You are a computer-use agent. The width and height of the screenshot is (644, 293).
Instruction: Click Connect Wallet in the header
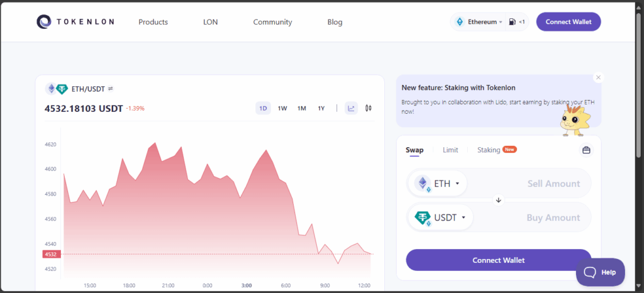(x=568, y=22)
